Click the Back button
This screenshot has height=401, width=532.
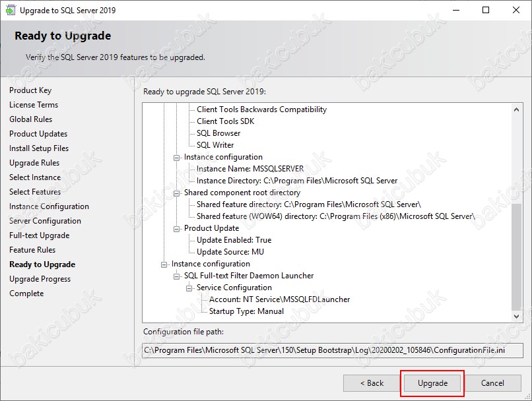pyautogui.click(x=371, y=383)
